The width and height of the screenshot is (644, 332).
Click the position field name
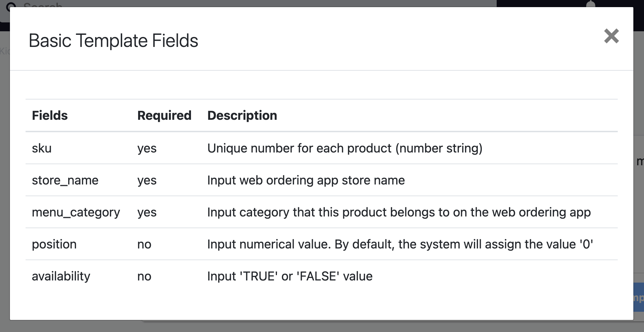pos(54,244)
